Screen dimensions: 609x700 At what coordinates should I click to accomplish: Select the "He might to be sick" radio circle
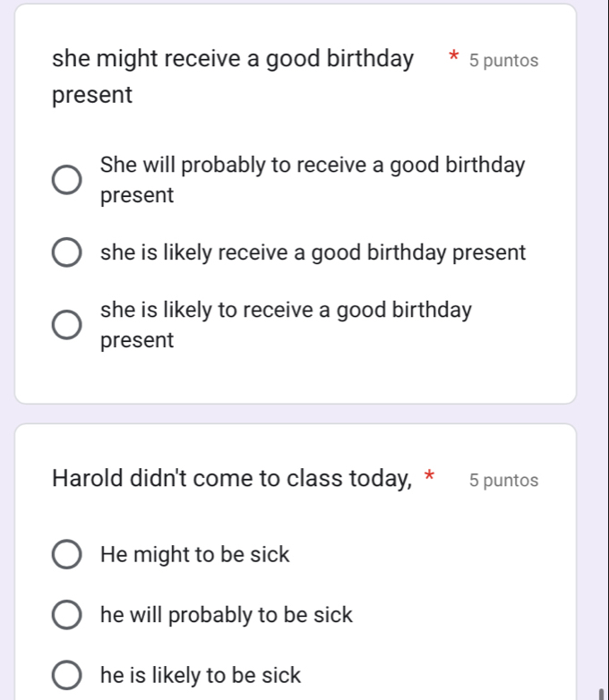67,555
